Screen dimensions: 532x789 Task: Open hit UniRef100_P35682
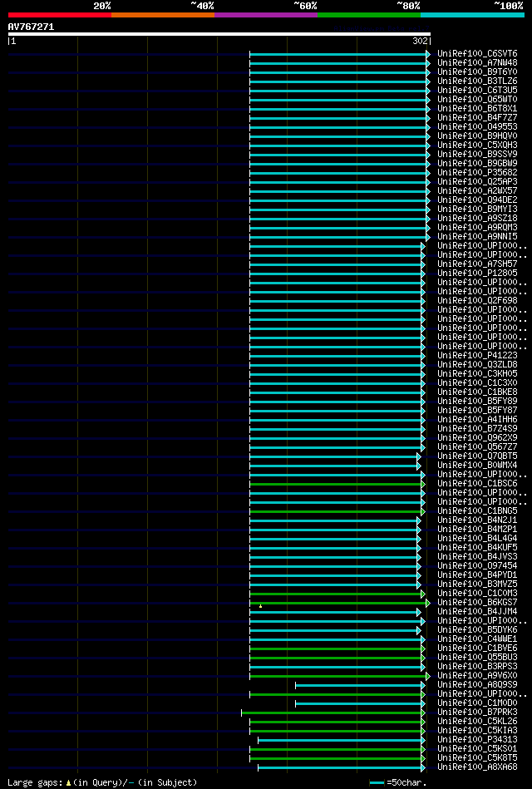[477, 173]
